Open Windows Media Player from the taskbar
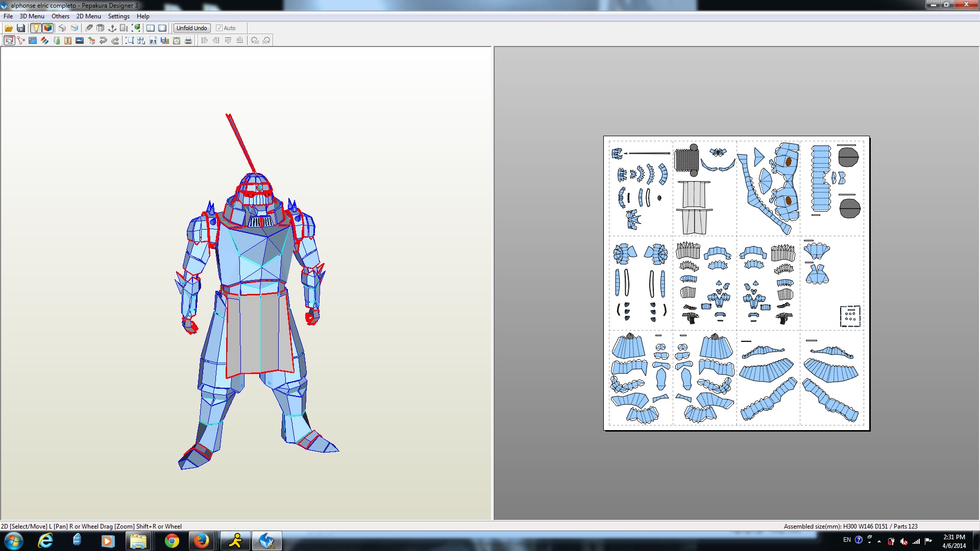The image size is (980, 551). [108, 541]
